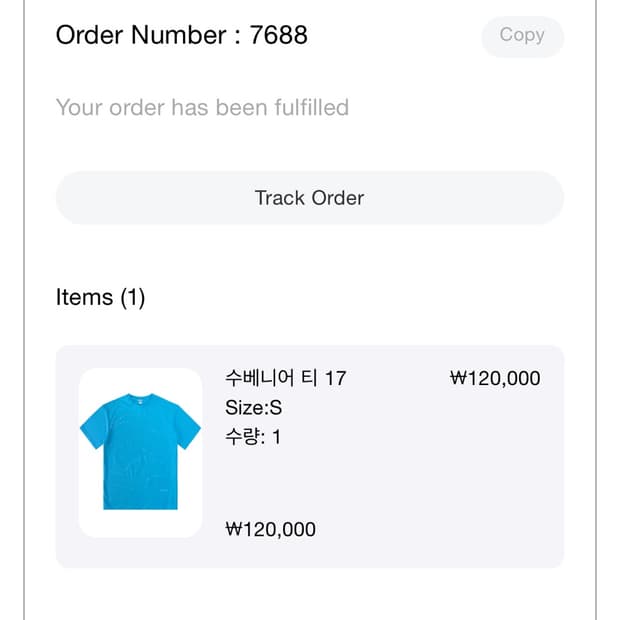This screenshot has height=620, width=620.
Task: Open the blue t-shirt product image
Action: pyautogui.click(x=140, y=451)
